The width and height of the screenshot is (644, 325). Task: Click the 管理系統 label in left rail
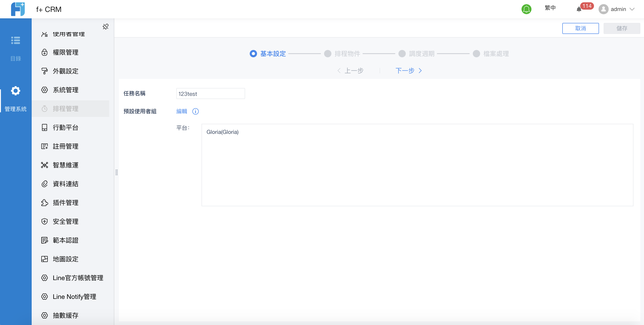[16, 109]
